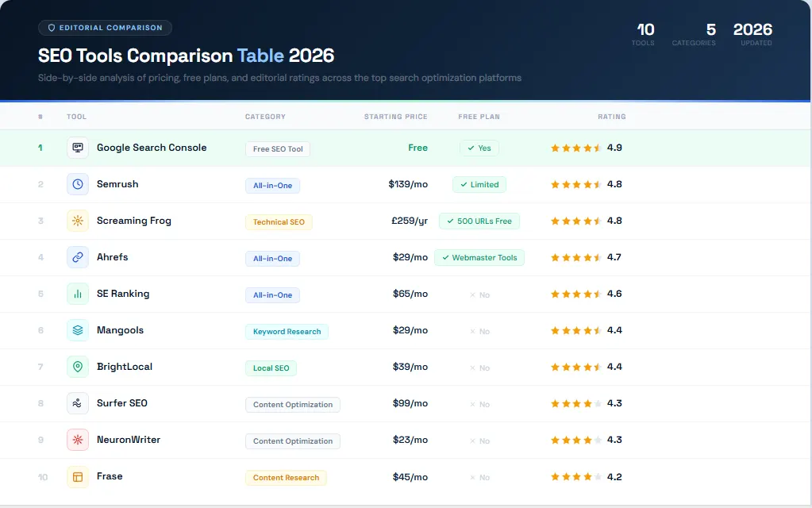Click the Local SEO category tag
Screen dimensions: 812x508
click(x=271, y=368)
